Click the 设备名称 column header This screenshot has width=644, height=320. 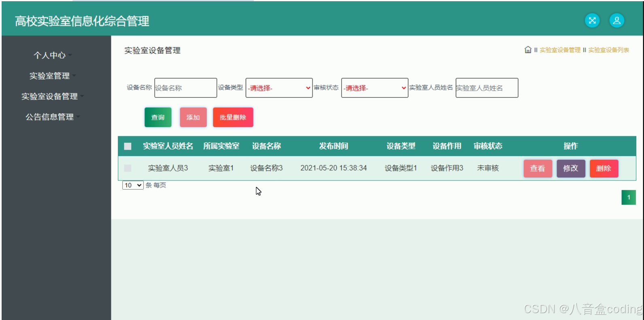[266, 146]
